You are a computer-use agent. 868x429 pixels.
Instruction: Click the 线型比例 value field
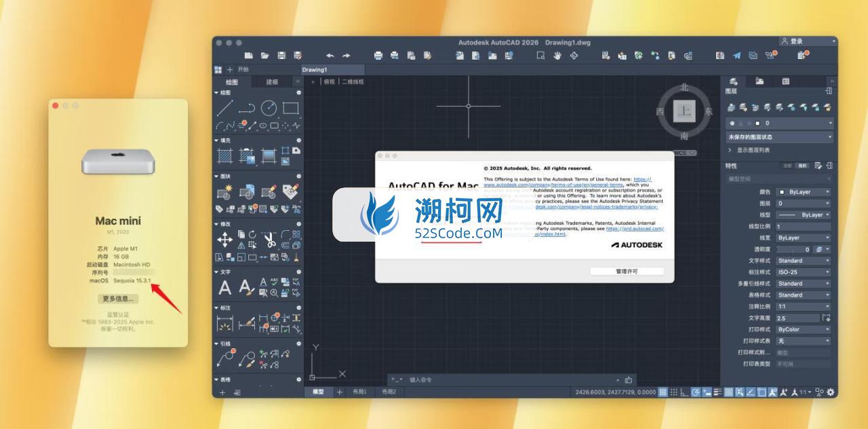point(804,227)
